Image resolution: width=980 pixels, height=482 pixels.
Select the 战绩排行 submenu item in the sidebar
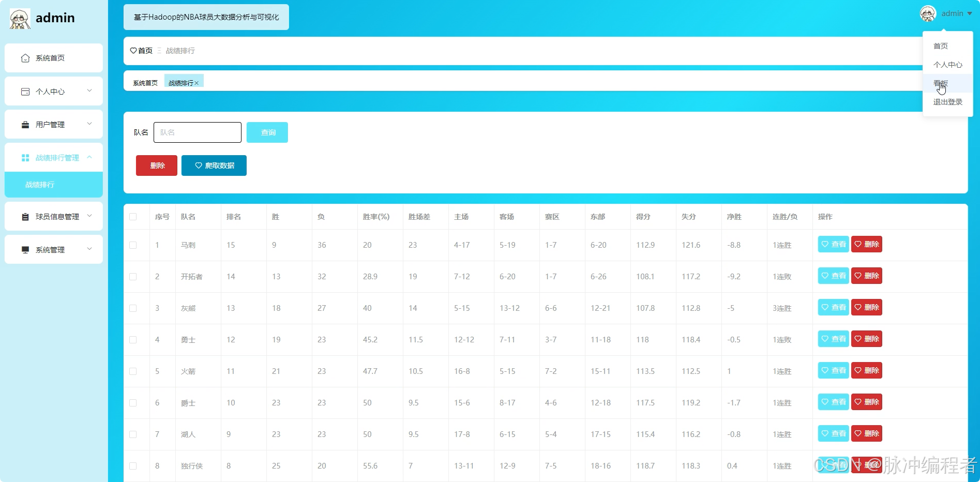coord(54,185)
